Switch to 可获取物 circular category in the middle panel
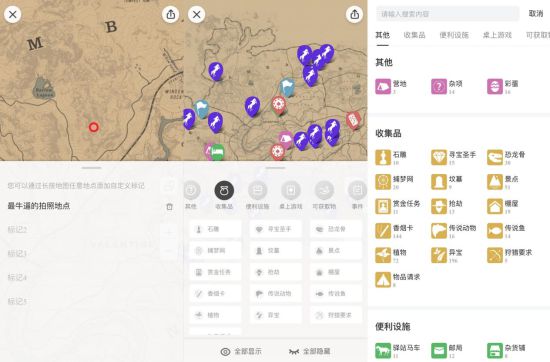This screenshot has width=550, height=362. tap(324, 195)
